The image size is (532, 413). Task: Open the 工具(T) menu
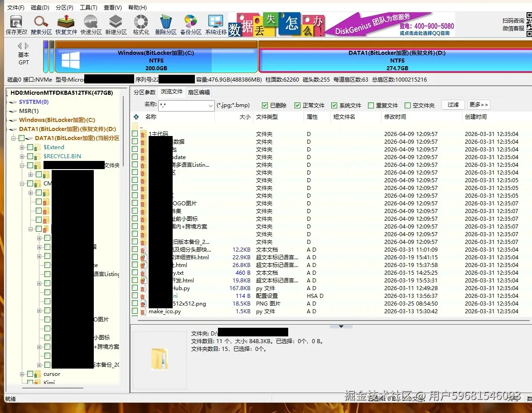coord(88,7)
